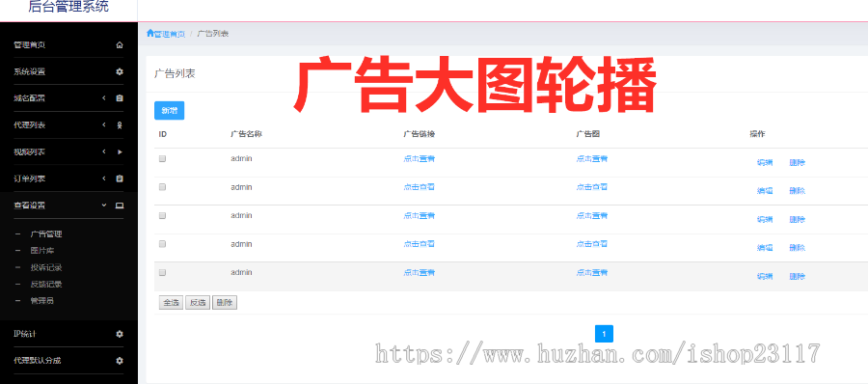868x384 pixels.
Task: Click the 广告名称 column header
Action: [246, 134]
